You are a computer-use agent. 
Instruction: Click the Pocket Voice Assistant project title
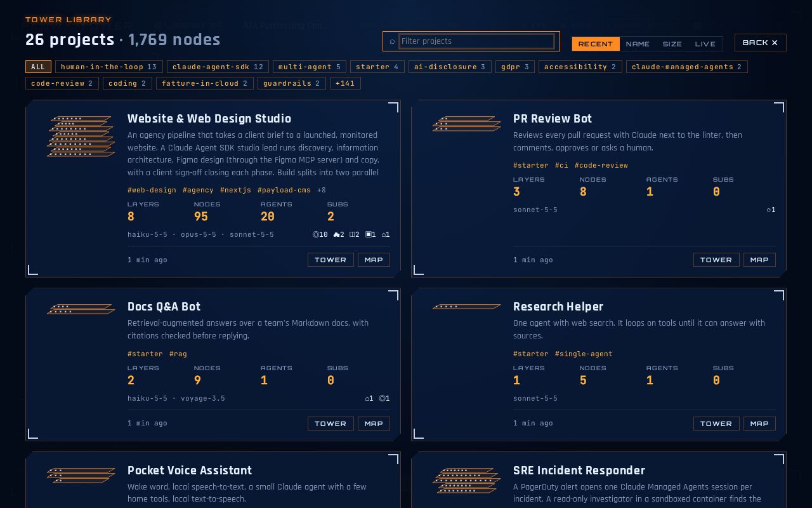click(x=190, y=471)
